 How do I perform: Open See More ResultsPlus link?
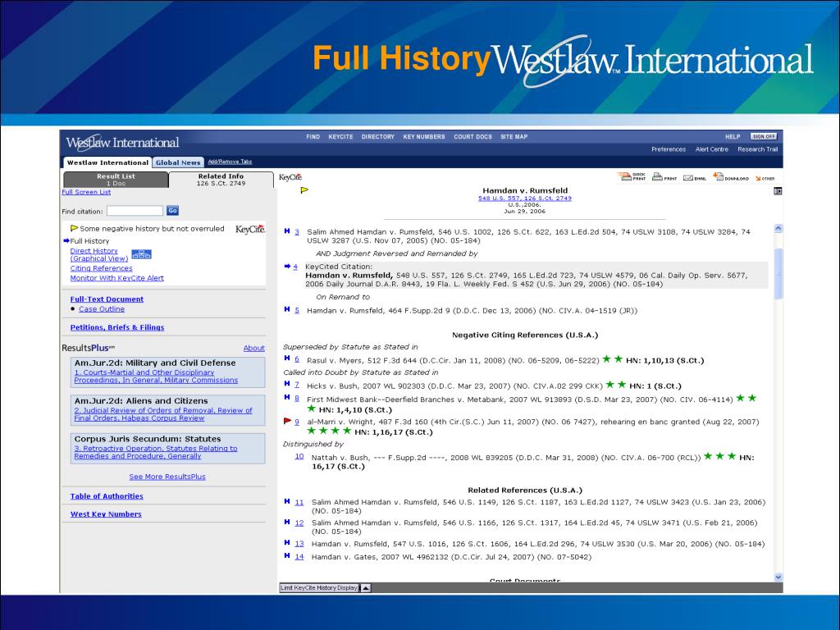point(167,477)
